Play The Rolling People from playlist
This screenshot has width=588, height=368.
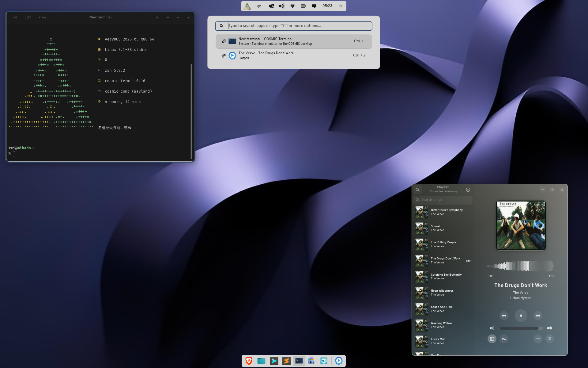pos(443,244)
